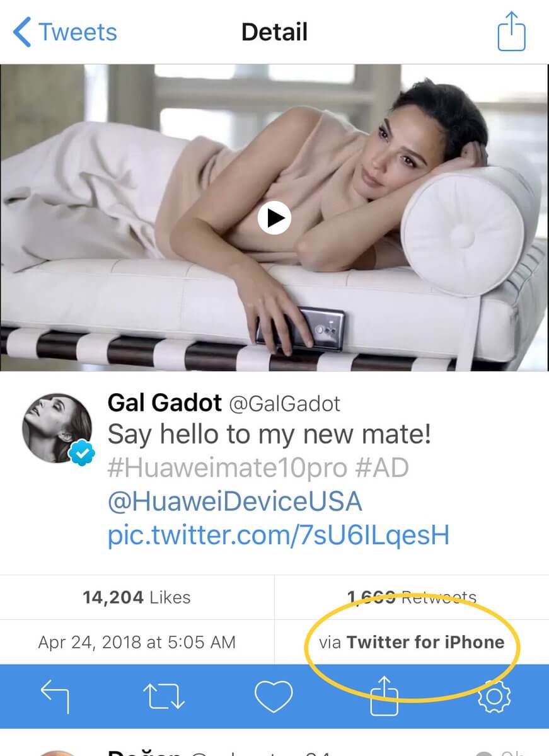The width and height of the screenshot is (549, 756).
Task: View the 14,204 Likes list
Action: (x=137, y=597)
